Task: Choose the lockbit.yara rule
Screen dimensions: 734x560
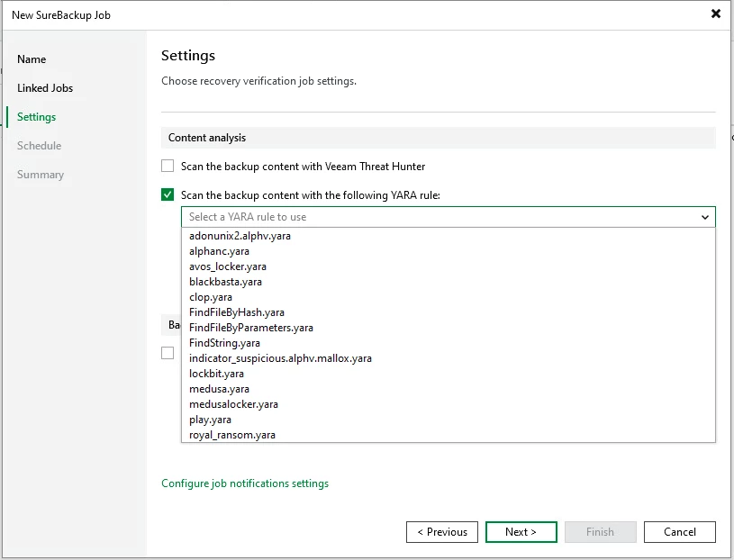Action: click(216, 374)
